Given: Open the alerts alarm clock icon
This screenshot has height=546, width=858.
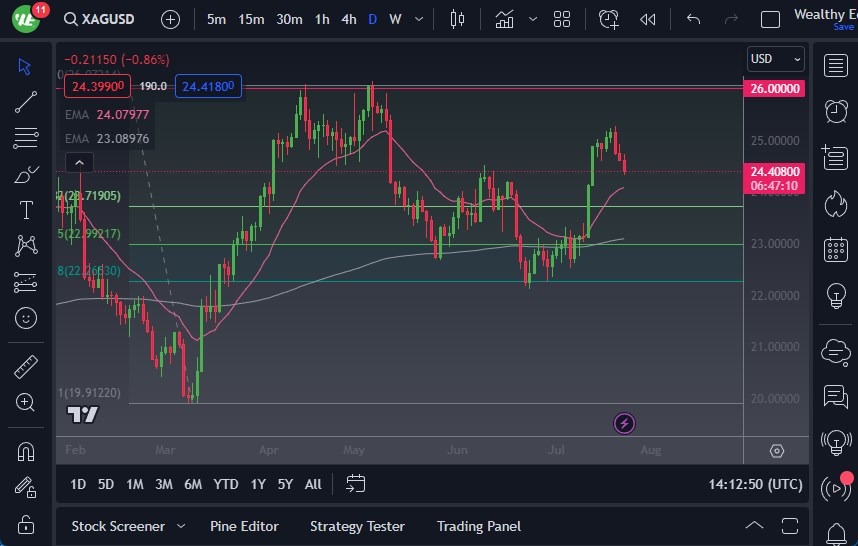Looking at the screenshot, I should [835, 111].
